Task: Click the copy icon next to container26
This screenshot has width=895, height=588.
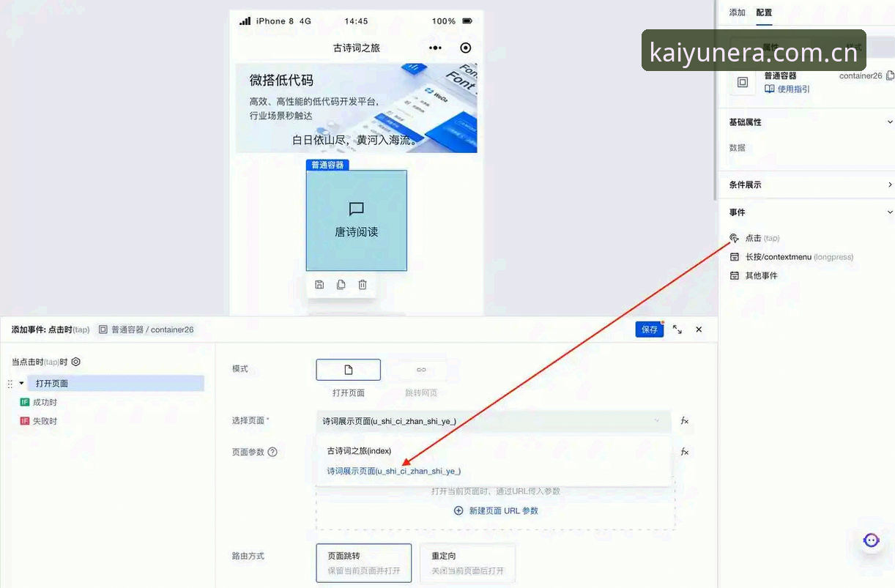Action: tap(890, 75)
